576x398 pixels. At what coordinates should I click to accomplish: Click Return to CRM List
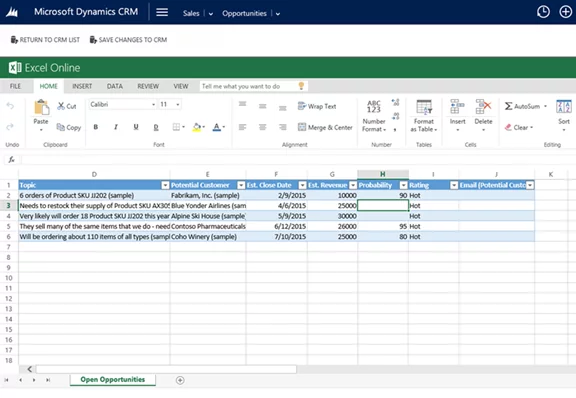pos(45,40)
